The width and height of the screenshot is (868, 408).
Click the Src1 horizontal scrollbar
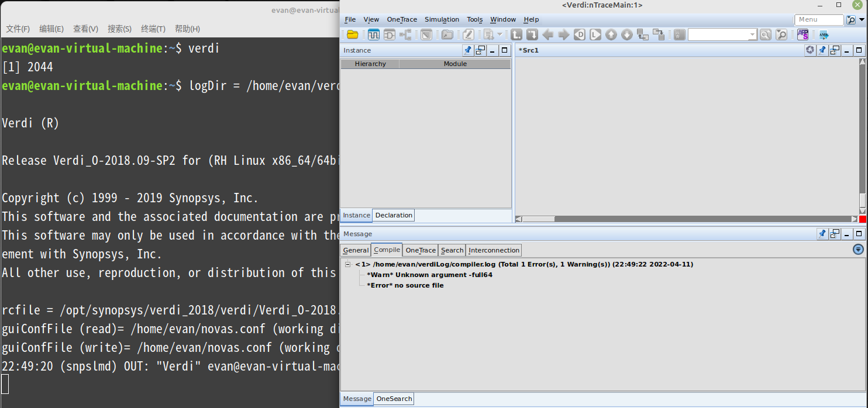click(538, 218)
